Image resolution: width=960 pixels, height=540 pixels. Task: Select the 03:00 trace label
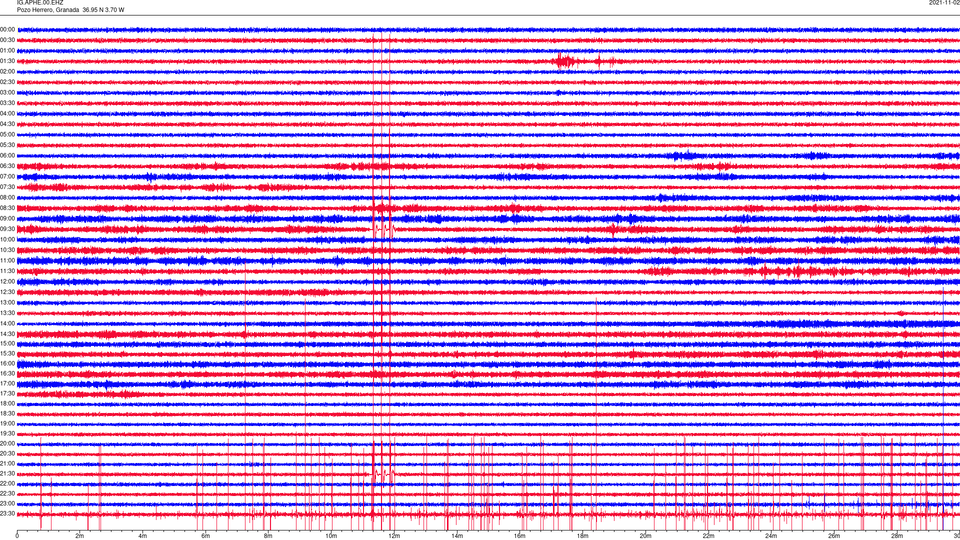pyautogui.click(x=8, y=92)
